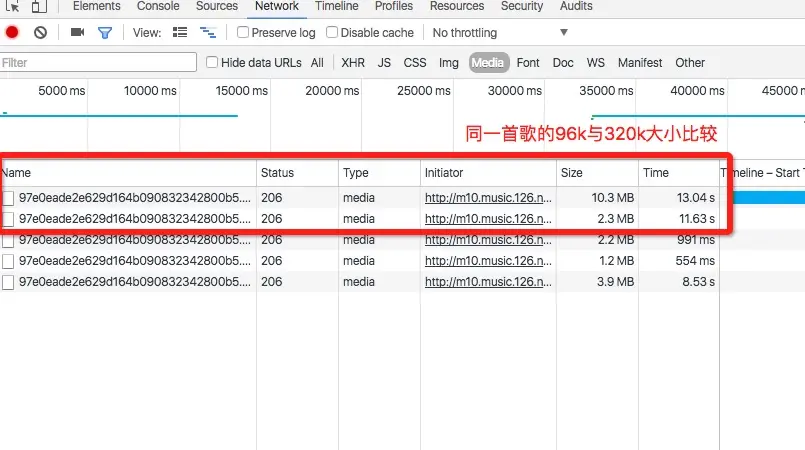Open initiator link in the 991 ms row
The image size is (805, 450).
point(488,240)
